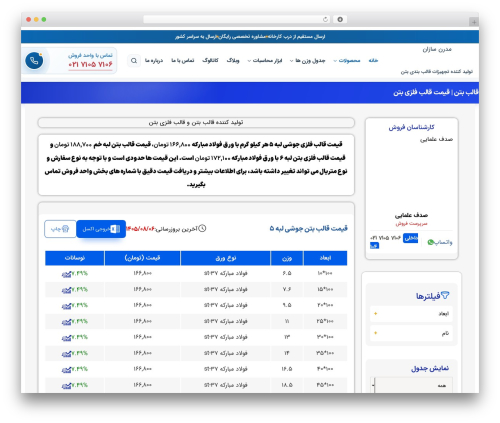Viewport: 500px width, 423px height.
Task: Click the update date ۱۴۰۵/۰۸/۰۶
Action: coord(141,229)
